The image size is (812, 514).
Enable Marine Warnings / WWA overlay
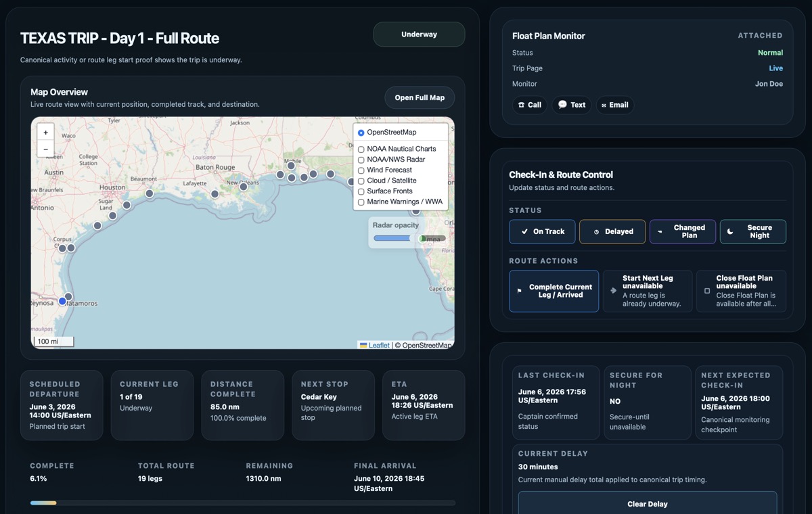point(361,202)
